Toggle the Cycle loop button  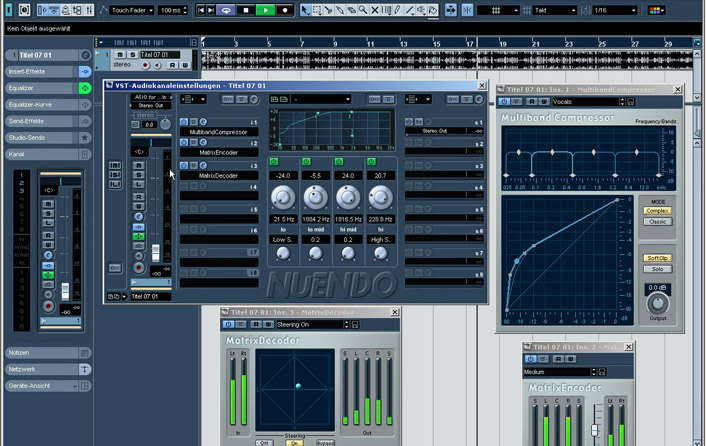[226, 10]
